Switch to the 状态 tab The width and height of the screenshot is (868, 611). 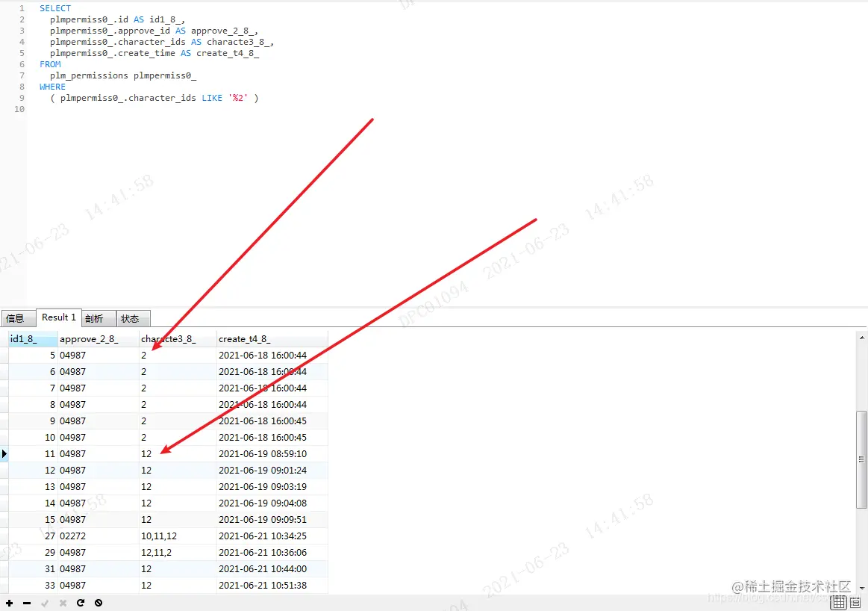[133, 318]
